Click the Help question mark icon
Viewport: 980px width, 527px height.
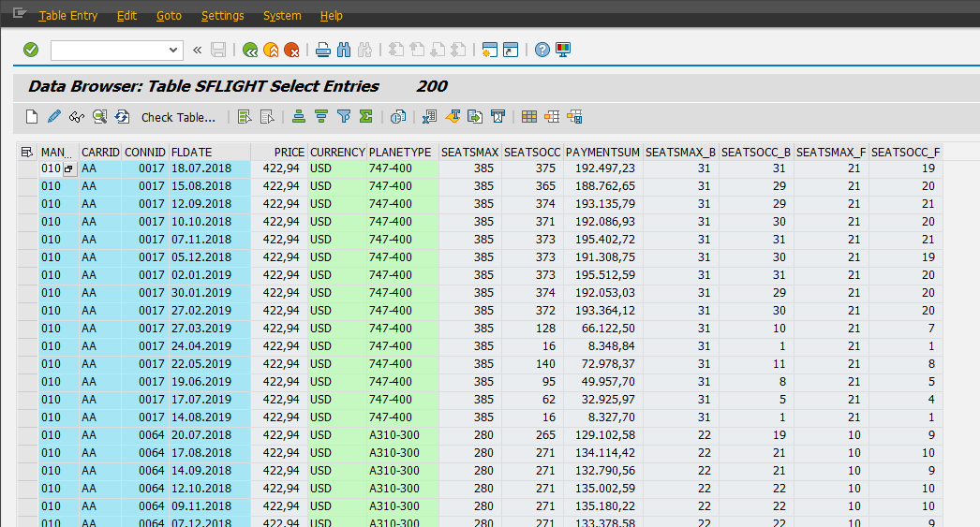(542, 50)
